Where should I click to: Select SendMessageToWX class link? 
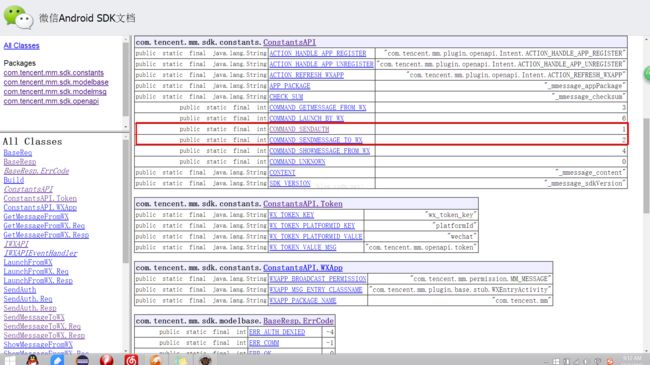[x=34, y=317]
